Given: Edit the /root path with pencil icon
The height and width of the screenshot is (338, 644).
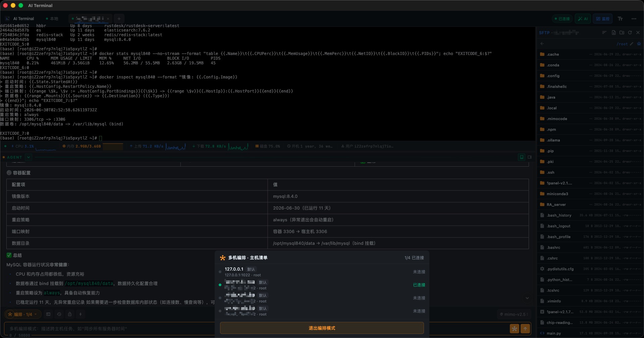Looking at the screenshot, I should 632,44.
